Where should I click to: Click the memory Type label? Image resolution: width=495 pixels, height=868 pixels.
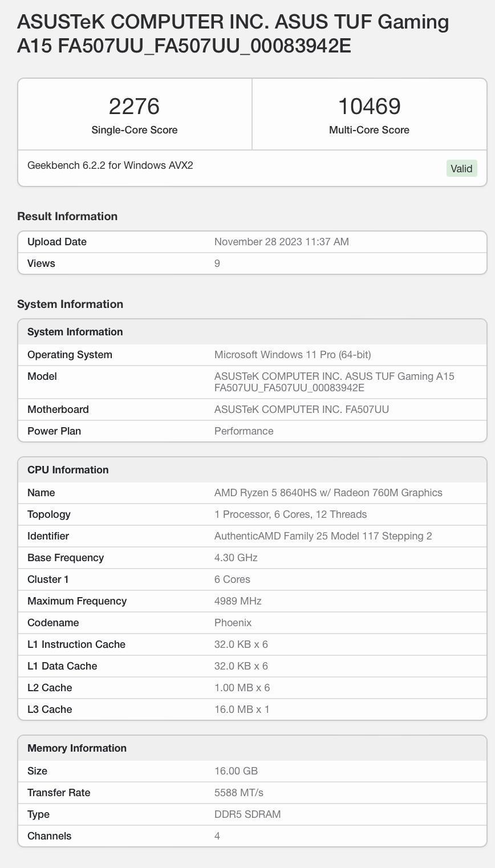(x=38, y=814)
